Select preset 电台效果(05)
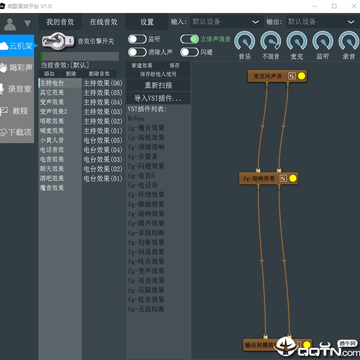The image size is (360, 360). tap(103, 140)
